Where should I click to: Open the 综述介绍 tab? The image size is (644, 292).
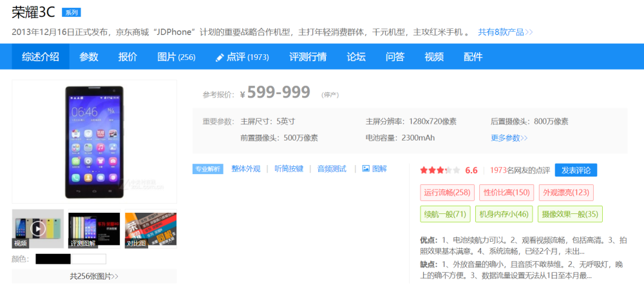point(40,57)
